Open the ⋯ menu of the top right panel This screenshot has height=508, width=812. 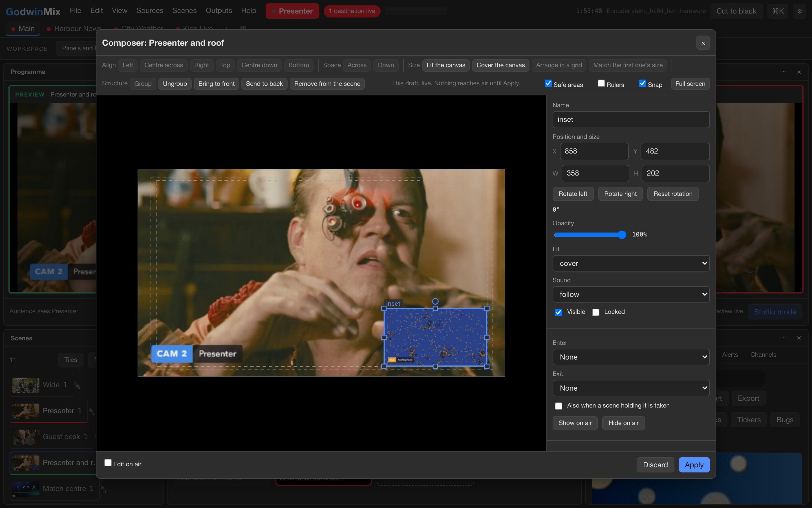784,72
